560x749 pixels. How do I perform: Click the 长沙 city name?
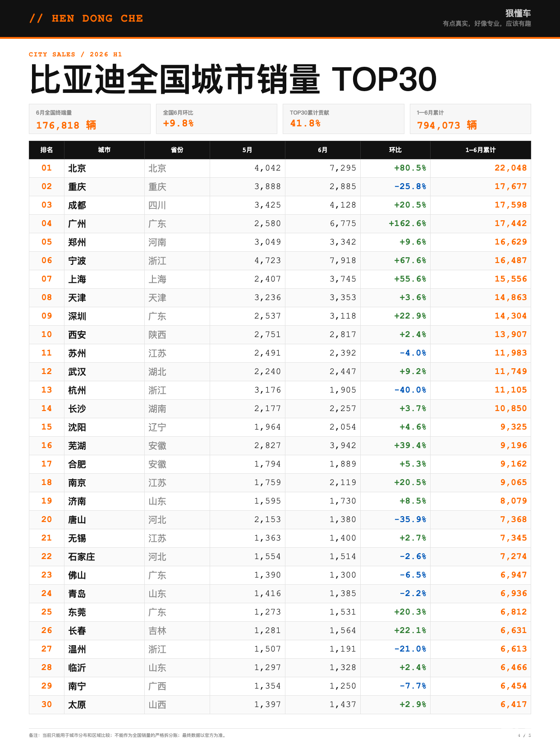tap(77, 409)
